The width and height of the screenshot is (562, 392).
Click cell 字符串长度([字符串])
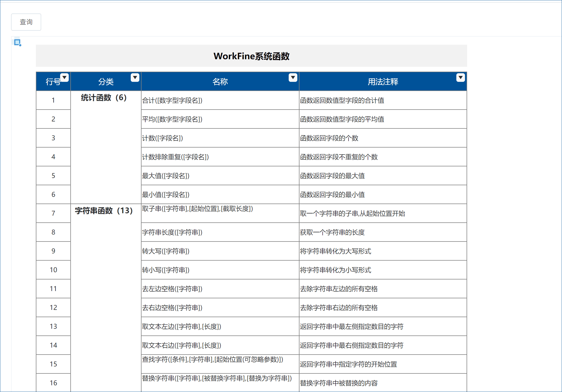click(220, 232)
